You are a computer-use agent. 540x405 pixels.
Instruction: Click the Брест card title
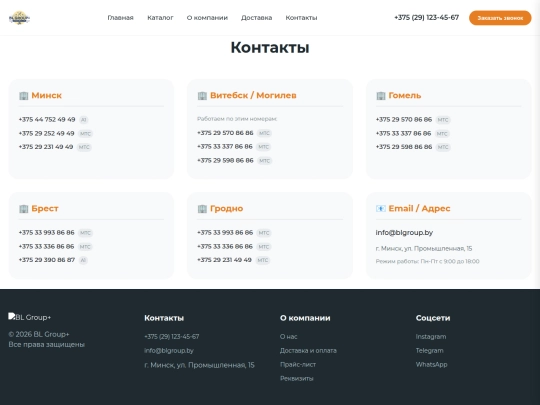(45, 208)
